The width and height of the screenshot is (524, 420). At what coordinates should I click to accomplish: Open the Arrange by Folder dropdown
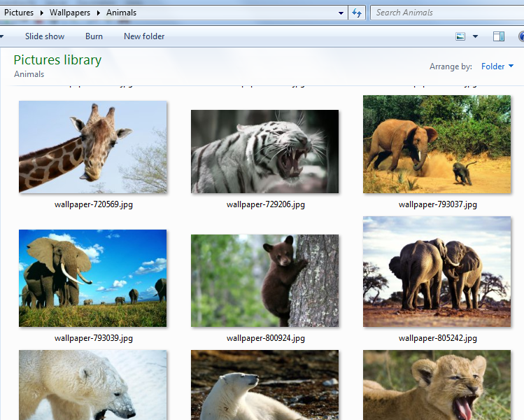(x=497, y=66)
